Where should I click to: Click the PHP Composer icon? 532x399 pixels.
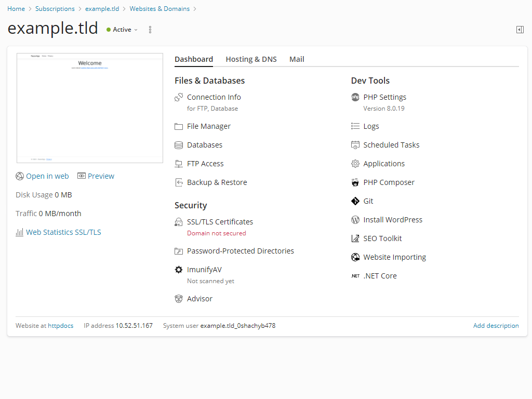(x=355, y=182)
